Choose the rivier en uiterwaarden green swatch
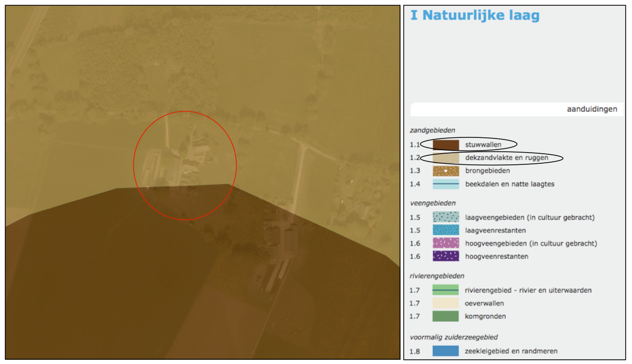 pos(445,290)
